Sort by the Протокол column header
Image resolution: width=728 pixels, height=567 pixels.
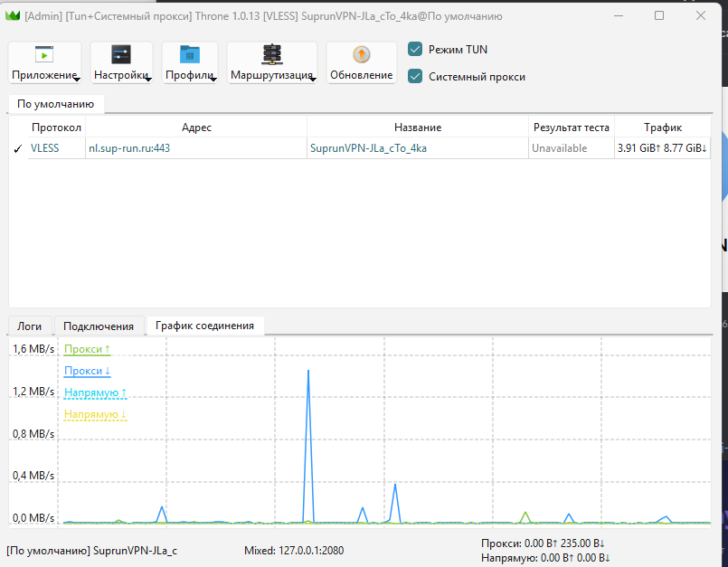57,128
